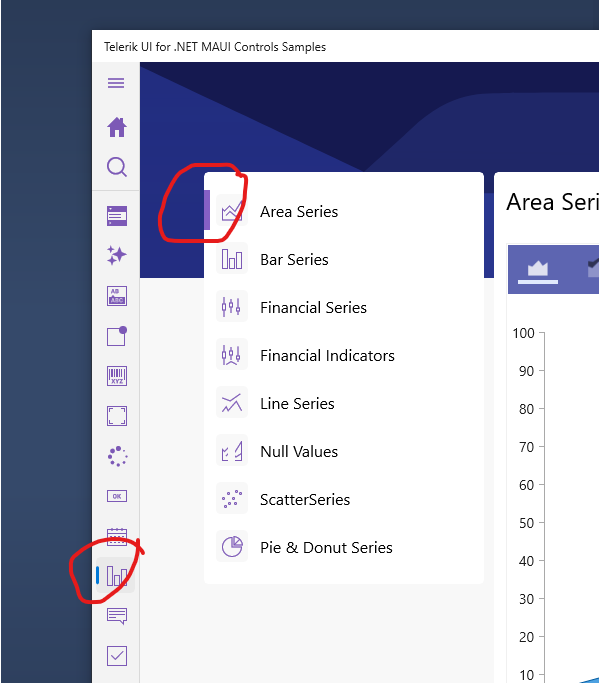599x683 pixels.
Task: Select the Chart sidebar icon
Action: tap(116, 576)
